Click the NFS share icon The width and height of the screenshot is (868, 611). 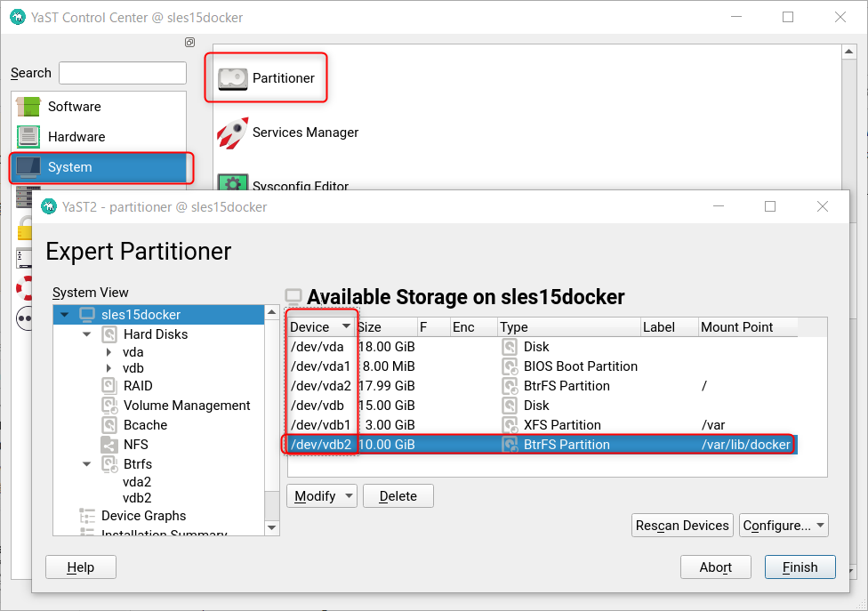[109, 445]
